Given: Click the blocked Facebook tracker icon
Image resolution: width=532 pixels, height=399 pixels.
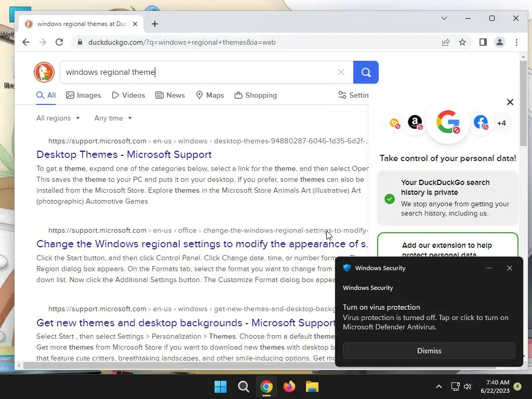Looking at the screenshot, I should (x=481, y=123).
